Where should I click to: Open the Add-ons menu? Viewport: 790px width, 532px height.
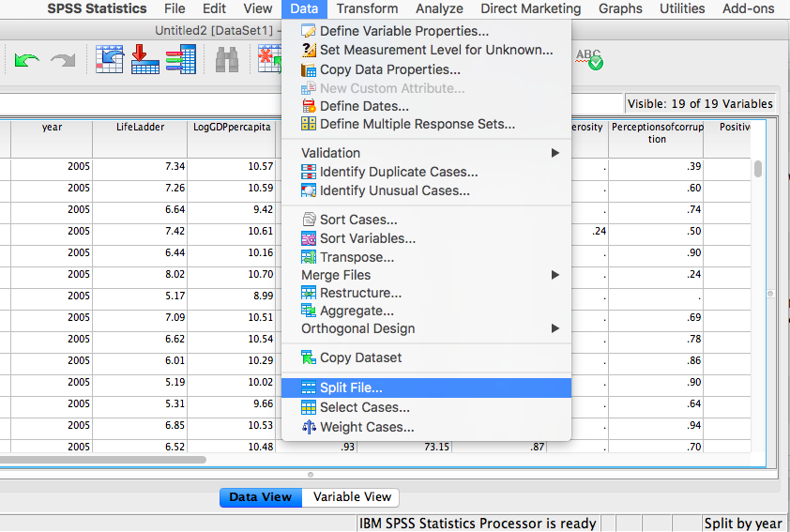click(x=748, y=8)
